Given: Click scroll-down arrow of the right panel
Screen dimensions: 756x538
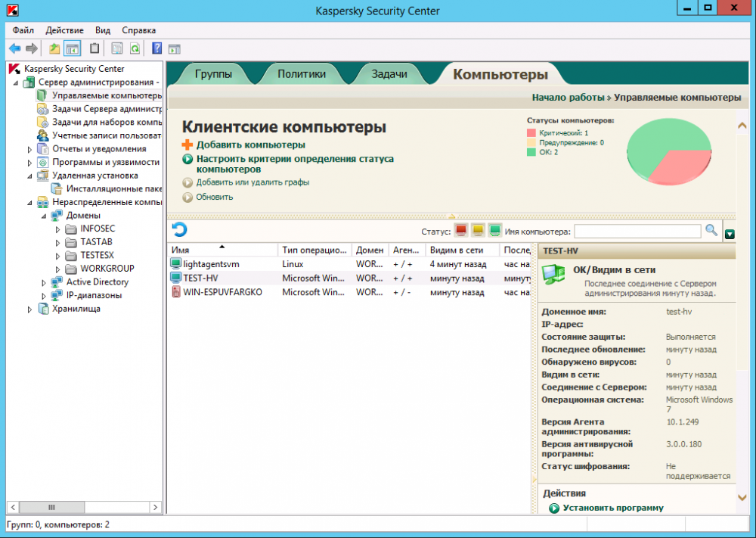Looking at the screenshot, I should (x=742, y=497).
